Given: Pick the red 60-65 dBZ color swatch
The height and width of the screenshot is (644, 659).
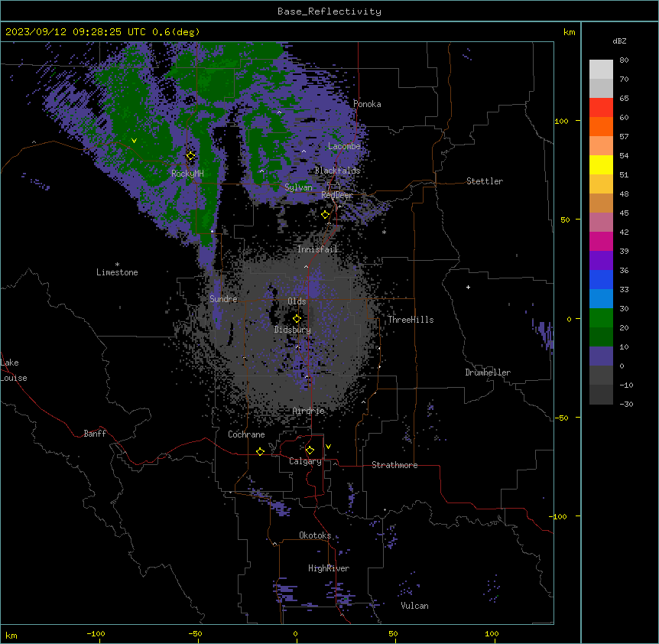Looking at the screenshot, I should (601, 107).
